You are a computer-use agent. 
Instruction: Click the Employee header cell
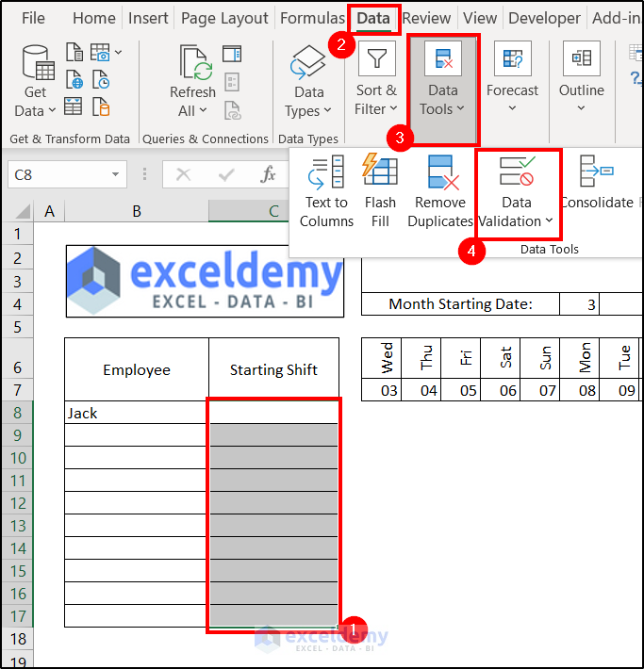[137, 369]
